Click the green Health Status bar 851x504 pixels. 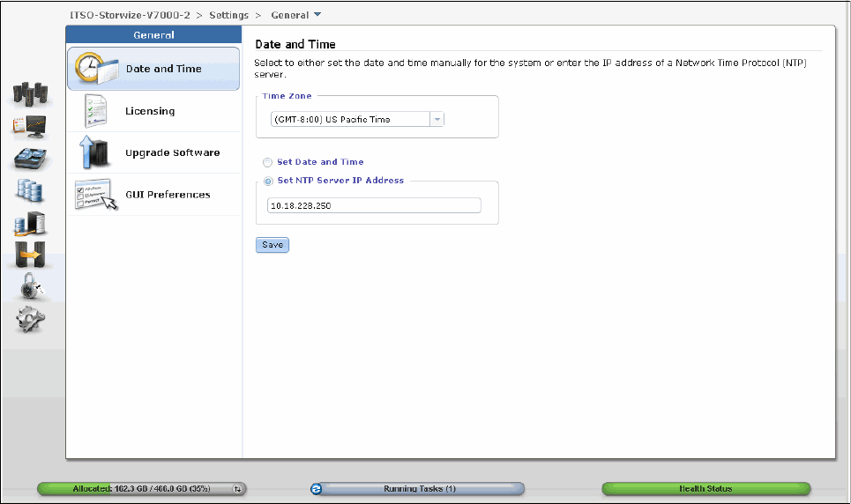(x=705, y=489)
